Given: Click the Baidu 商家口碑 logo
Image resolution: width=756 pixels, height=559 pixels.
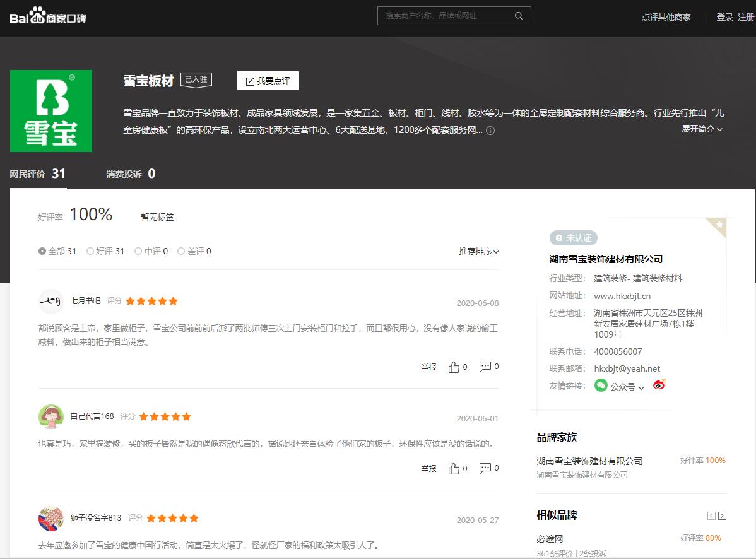Looking at the screenshot, I should pos(48,16).
